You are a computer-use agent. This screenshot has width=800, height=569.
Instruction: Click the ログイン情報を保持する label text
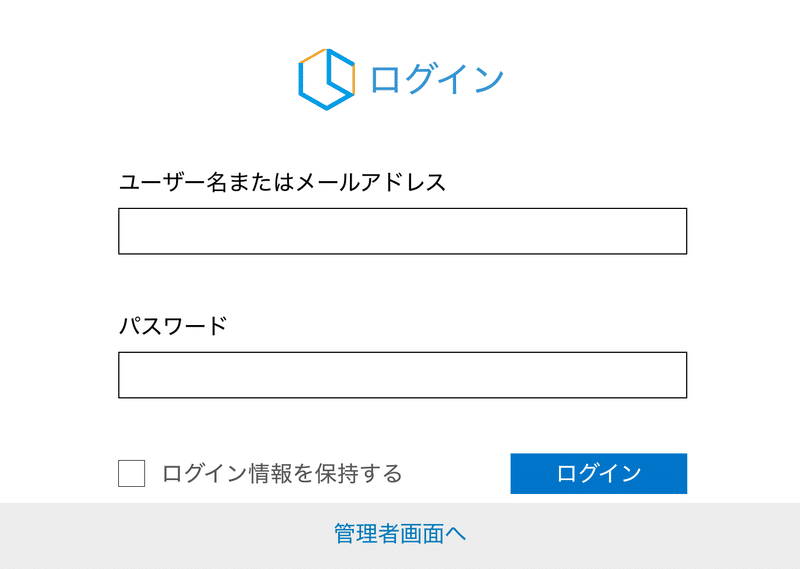pos(282,474)
